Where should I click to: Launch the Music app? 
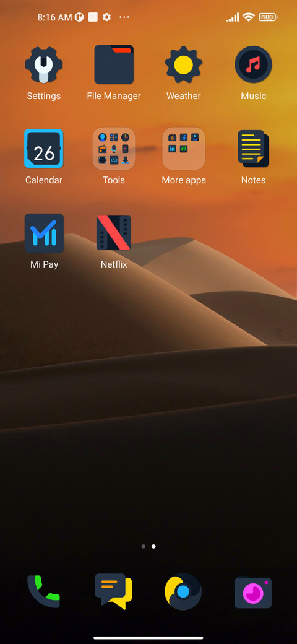(253, 64)
